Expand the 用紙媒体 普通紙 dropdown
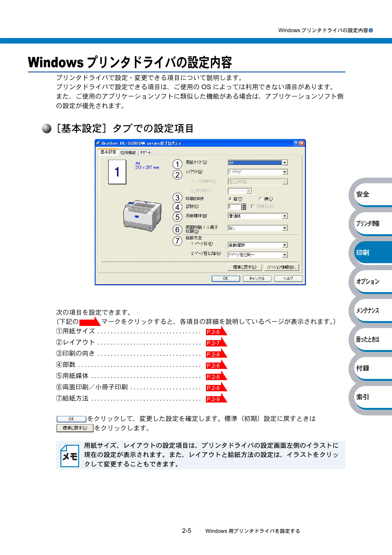 (x=258, y=216)
